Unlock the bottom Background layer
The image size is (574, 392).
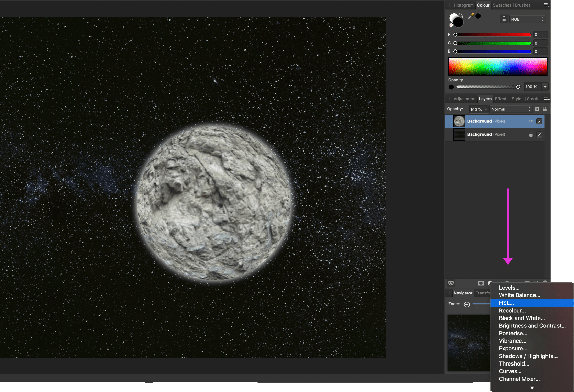click(531, 134)
